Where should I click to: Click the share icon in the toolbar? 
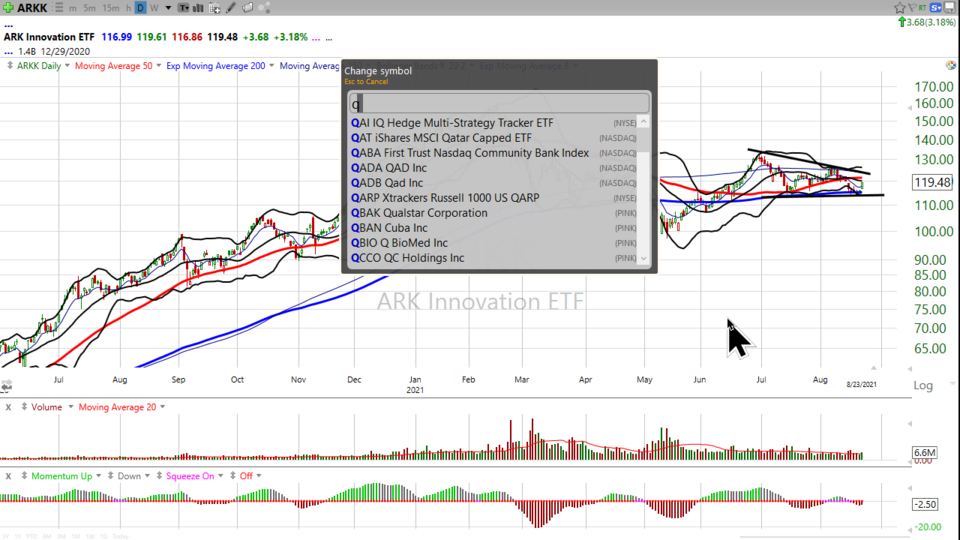tap(264, 8)
